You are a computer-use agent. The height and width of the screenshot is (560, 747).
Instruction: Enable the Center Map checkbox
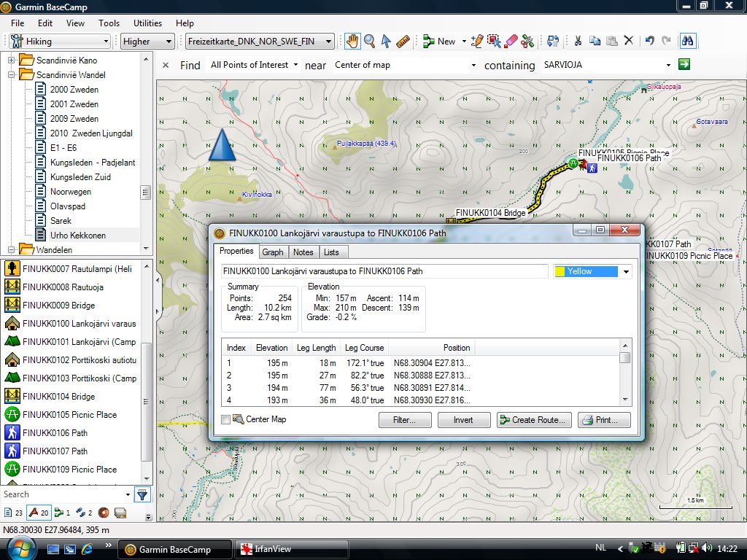[x=225, y=419]
